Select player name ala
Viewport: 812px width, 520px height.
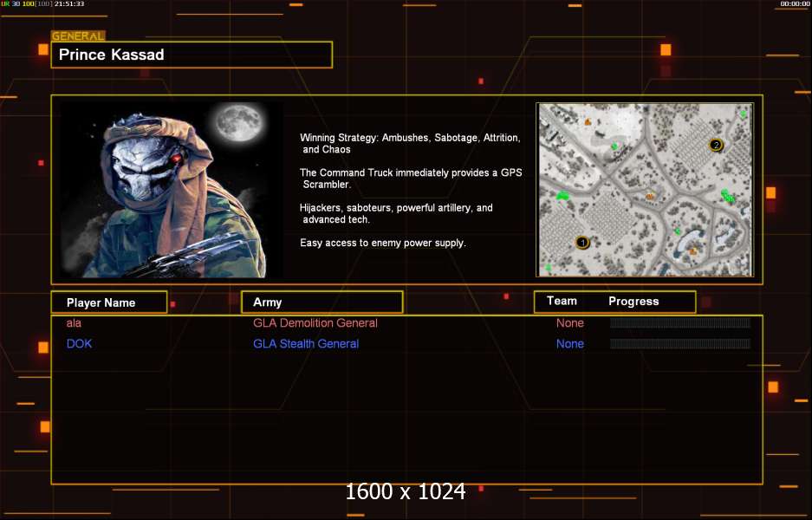74,323
